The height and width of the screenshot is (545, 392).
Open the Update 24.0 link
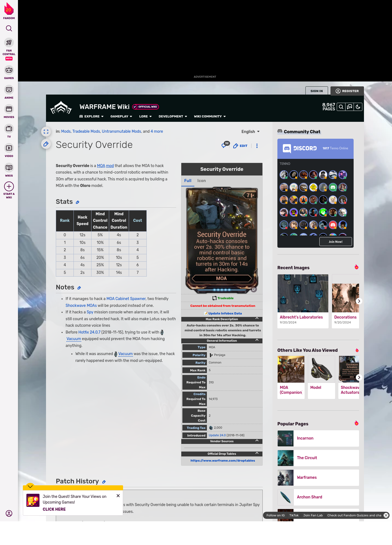tap(217, 435)
